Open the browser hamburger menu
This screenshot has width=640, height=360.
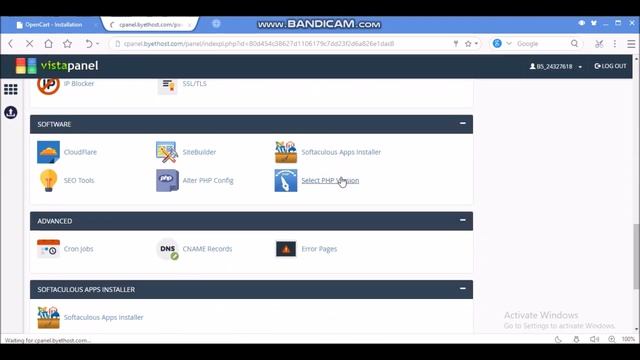[x=631, y=44]
